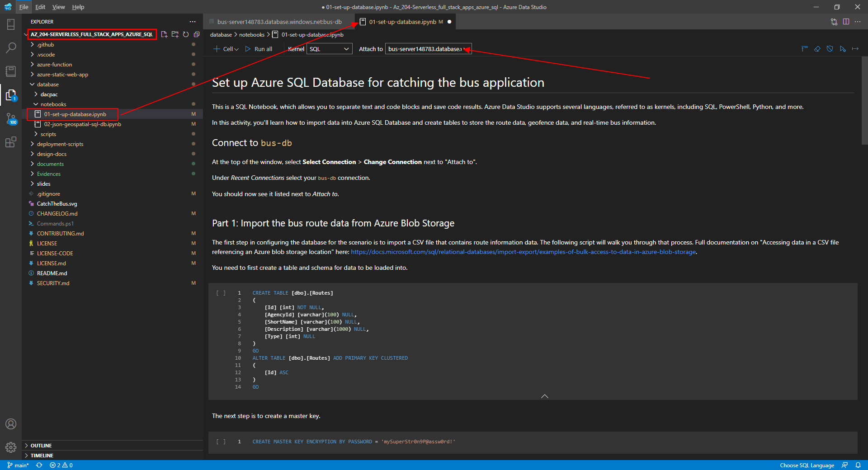Open the Help menu
Image resolution: width=868 pixels, height=470 pixels.
point(78,7)
